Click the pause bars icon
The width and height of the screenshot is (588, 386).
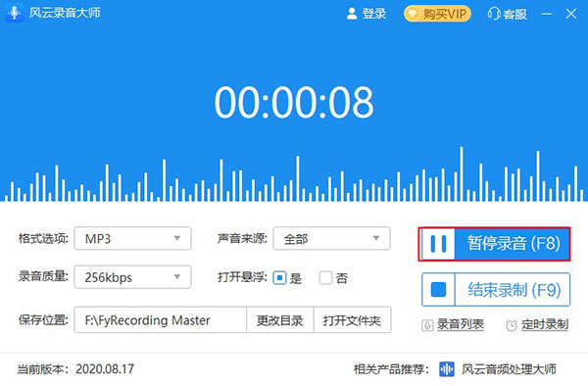pos(438,244)
